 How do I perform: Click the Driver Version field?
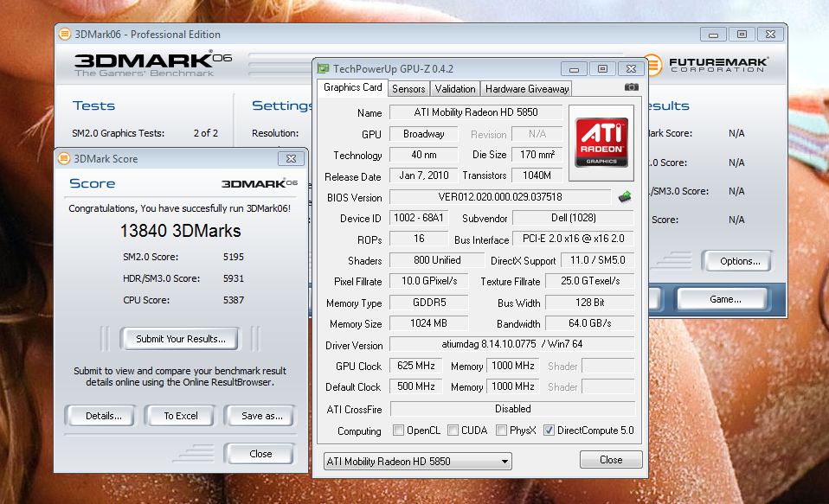511,344
